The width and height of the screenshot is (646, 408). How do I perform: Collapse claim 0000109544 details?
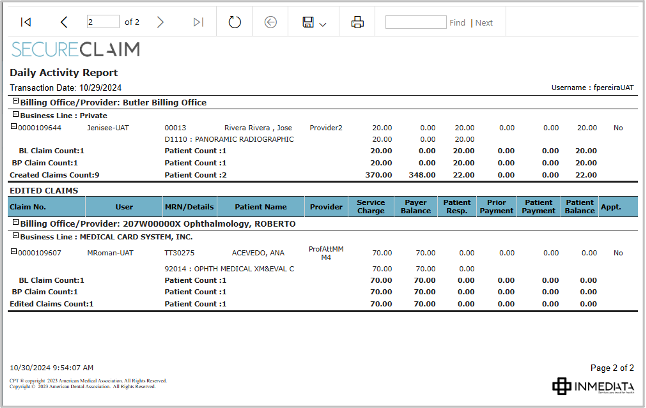pyautogui.click(x=14, y=127)
